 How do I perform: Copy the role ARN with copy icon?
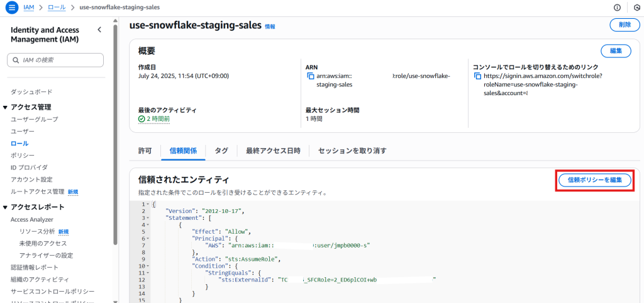click(311, 76)
